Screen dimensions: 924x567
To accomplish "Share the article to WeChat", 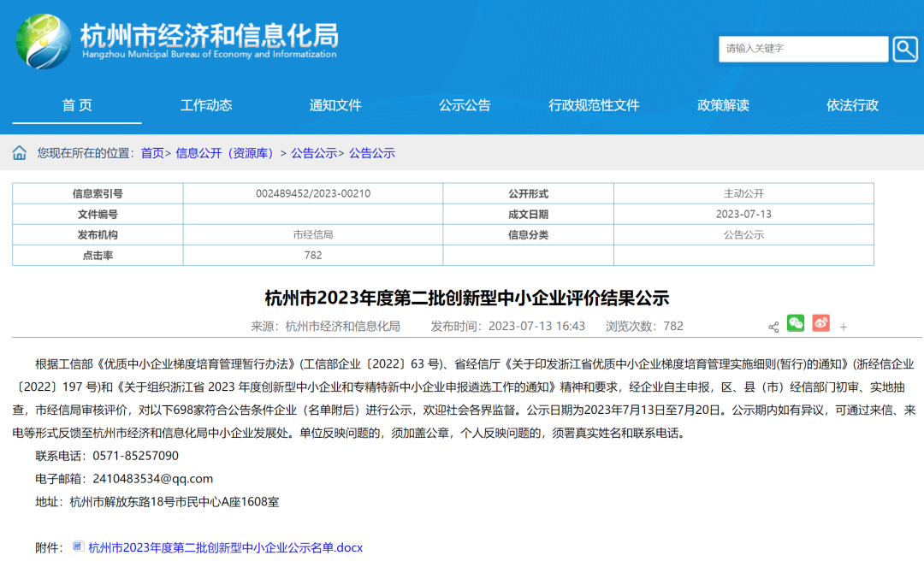I will 796,324.
